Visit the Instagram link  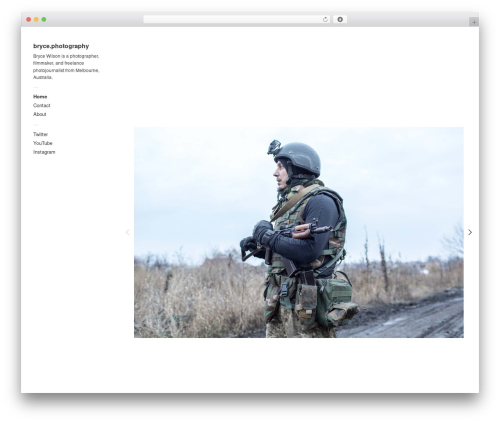coord(44,152)
